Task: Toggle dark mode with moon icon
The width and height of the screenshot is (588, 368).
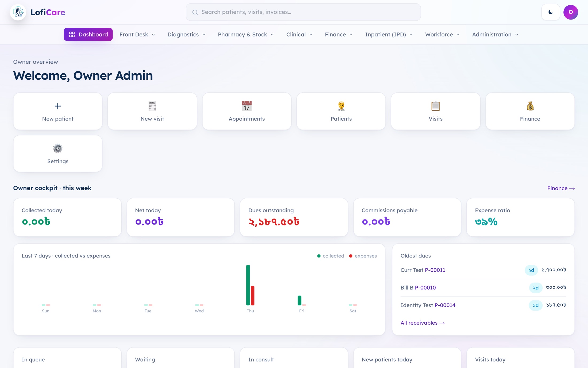Action: pos(551,12)
